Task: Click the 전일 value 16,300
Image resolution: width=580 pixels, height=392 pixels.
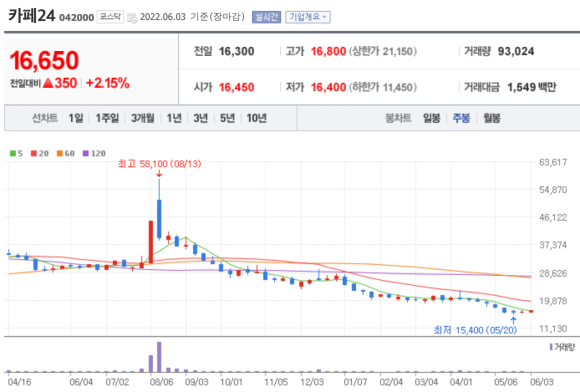Action: (x=236, y=51)
